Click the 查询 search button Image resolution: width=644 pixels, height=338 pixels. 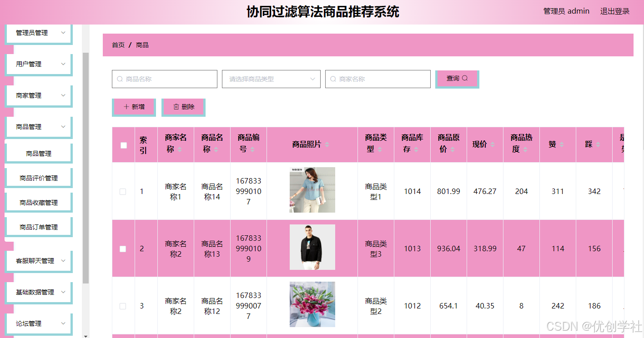tap(457, 79)
